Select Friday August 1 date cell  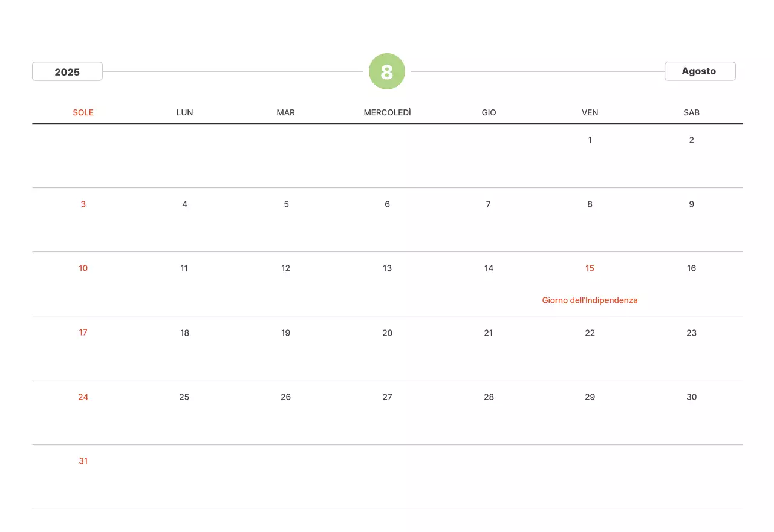[590, 140]
